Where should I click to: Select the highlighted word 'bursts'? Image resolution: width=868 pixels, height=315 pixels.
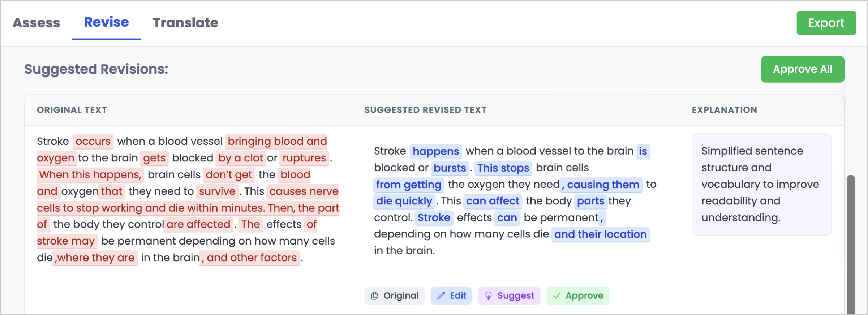click(x=451, y=168)
